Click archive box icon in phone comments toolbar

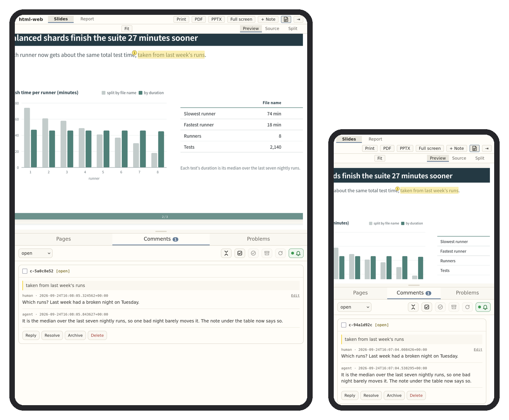[x=454, y=307]
